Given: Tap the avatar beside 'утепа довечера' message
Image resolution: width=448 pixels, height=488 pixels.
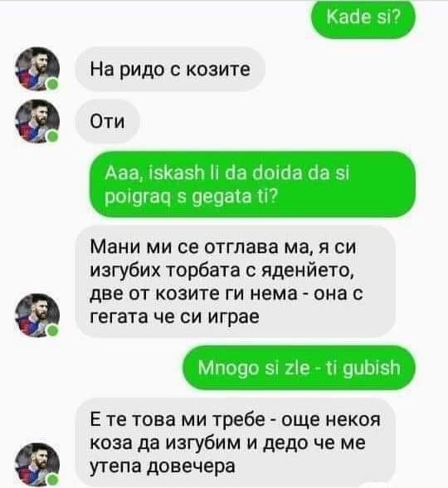Looking at the screenshot, I should point(37,465).
